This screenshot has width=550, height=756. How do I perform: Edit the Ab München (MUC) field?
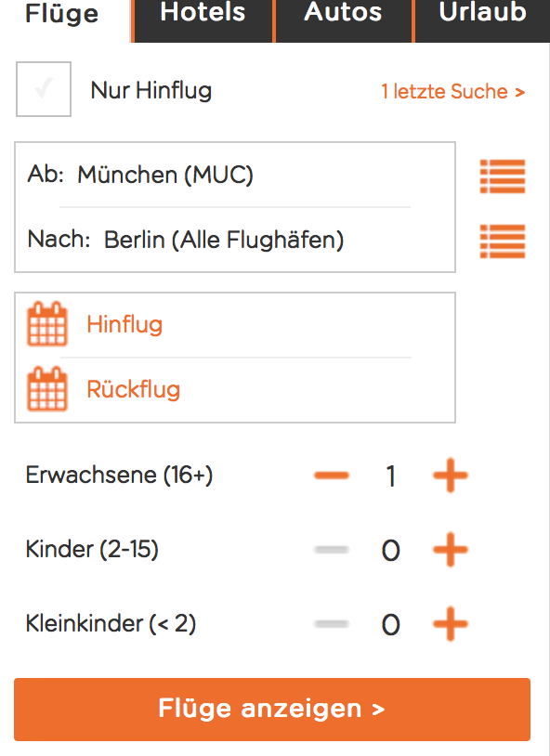tap(235, 175)
